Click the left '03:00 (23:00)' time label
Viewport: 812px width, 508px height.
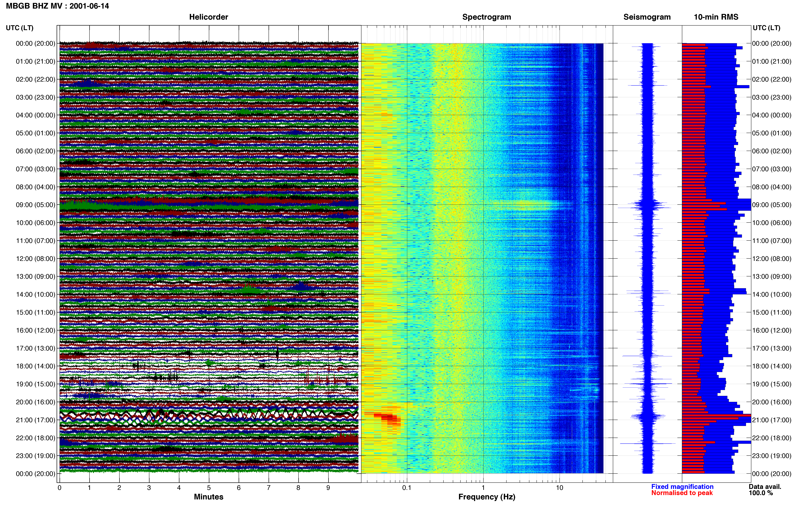click(x=36, y=97)
